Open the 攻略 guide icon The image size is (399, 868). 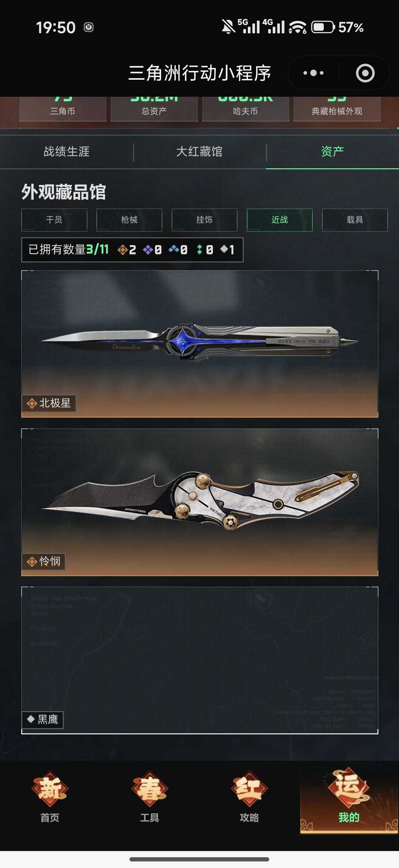click(249, 796)
